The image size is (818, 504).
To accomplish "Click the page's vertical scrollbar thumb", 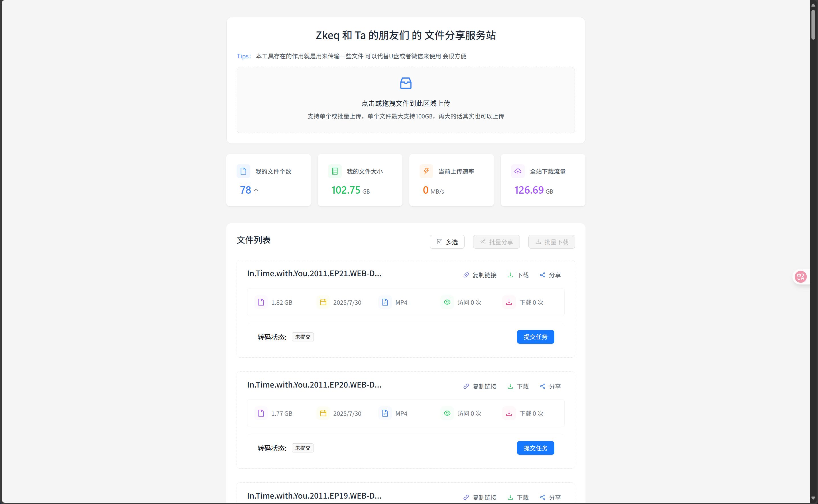I will pos(814,25).
